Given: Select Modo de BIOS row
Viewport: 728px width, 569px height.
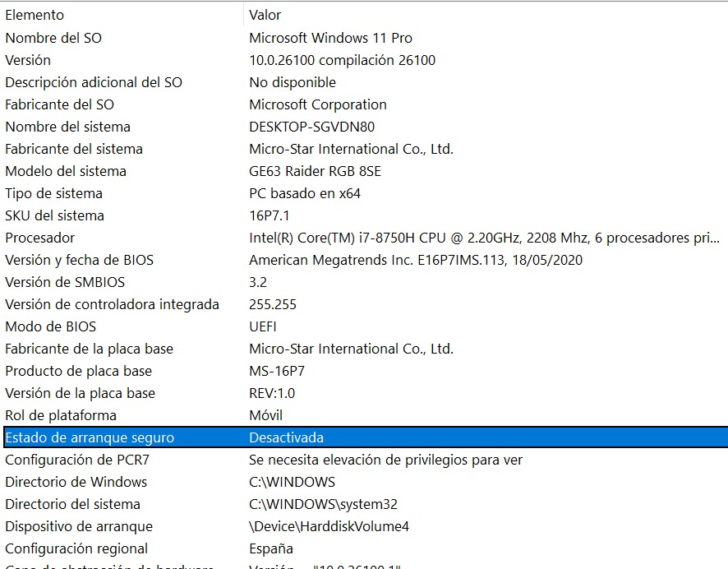Looking at the screenshot, I should tap(51, 327).
